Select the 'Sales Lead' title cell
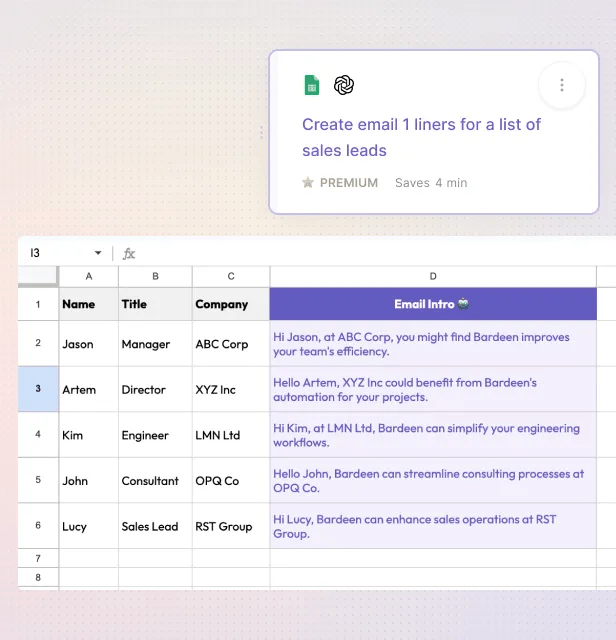 [x=155, y=526]
